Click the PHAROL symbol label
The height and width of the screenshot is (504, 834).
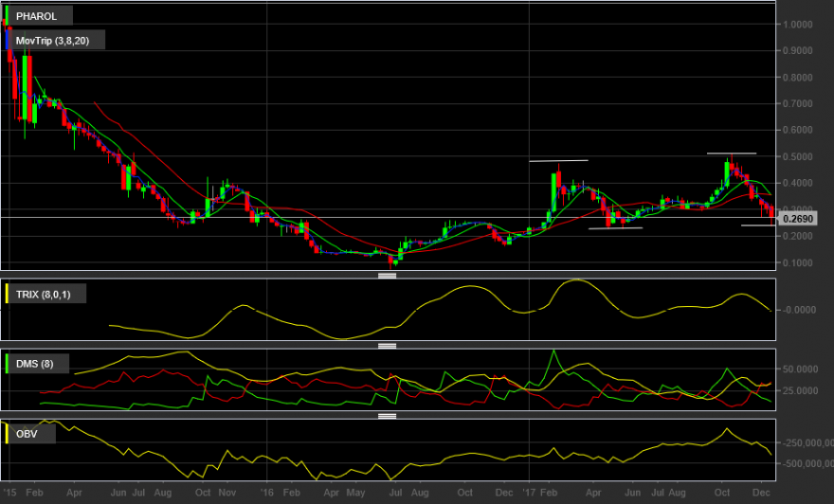(36, 16)
